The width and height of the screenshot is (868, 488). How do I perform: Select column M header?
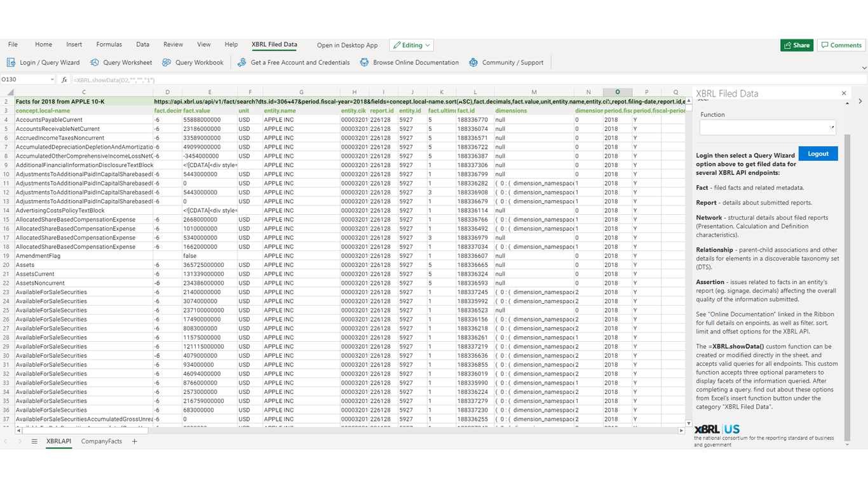534,92
